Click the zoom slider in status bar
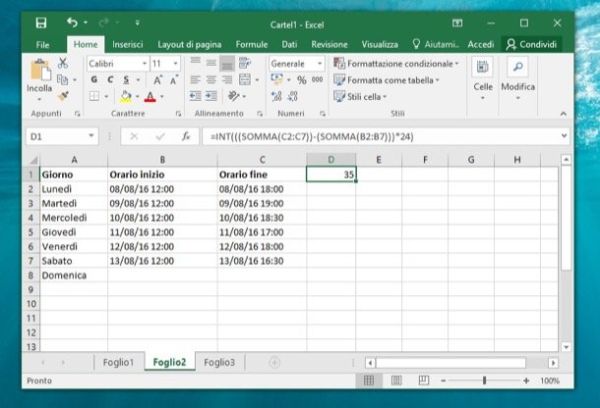The height and width of the screenshot is (408, 600). pos(485,381)
